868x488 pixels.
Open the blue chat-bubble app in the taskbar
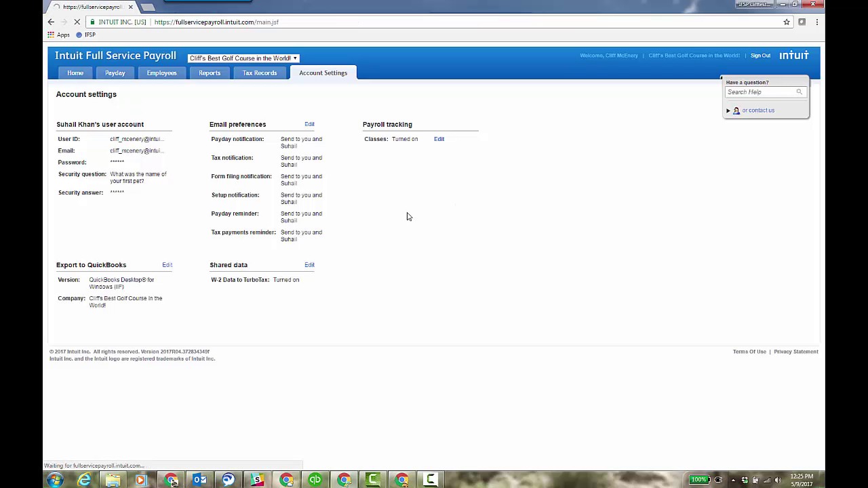(228, 480)
